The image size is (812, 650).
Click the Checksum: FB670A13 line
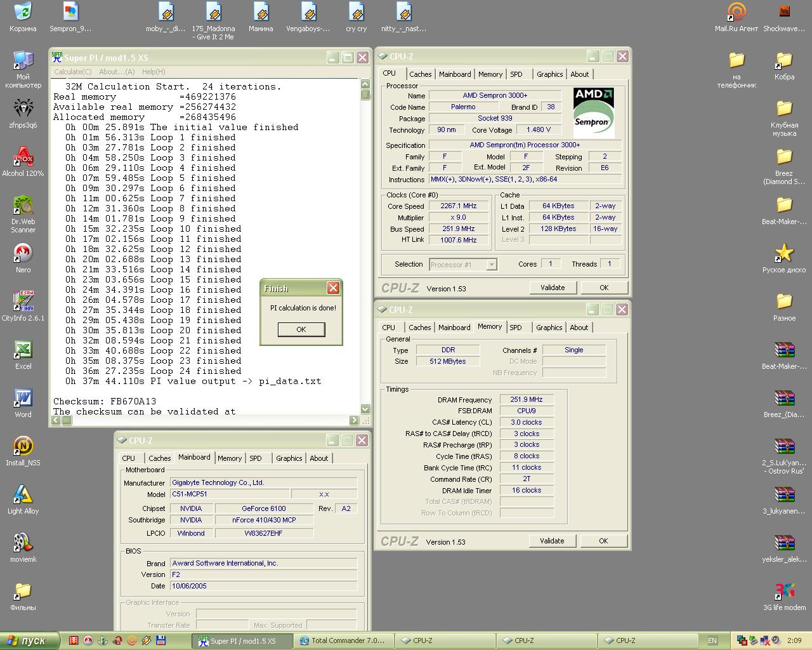[105, 401]
